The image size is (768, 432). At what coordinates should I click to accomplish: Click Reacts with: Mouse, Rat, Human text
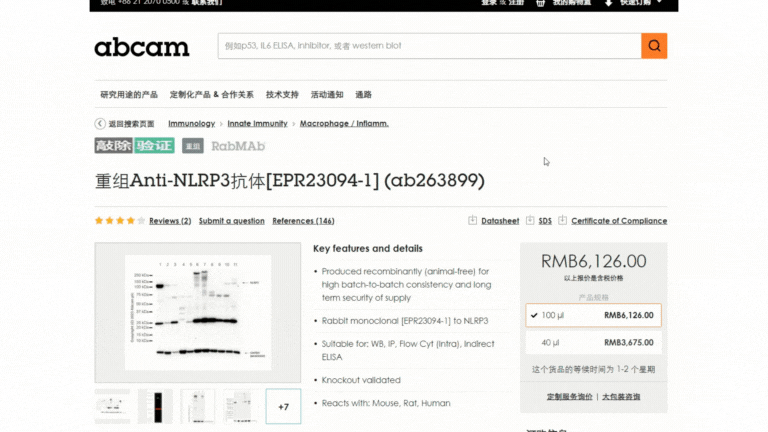coord(386,403)
